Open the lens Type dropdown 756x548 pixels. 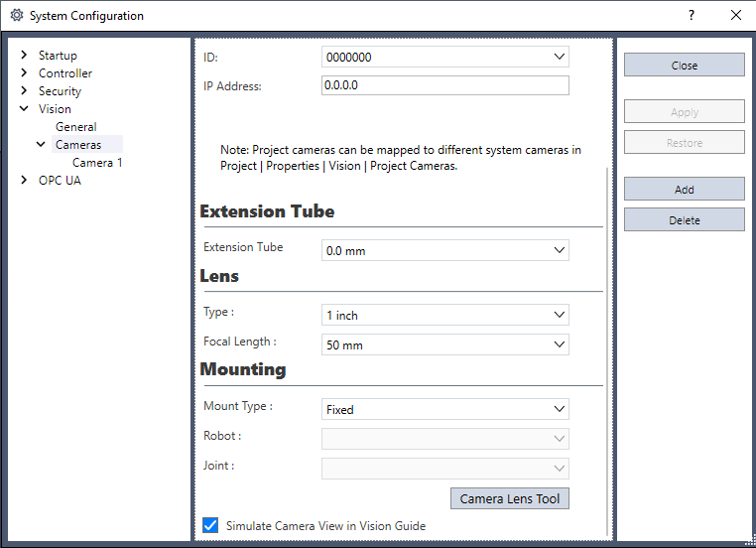(x=445, y=315)
